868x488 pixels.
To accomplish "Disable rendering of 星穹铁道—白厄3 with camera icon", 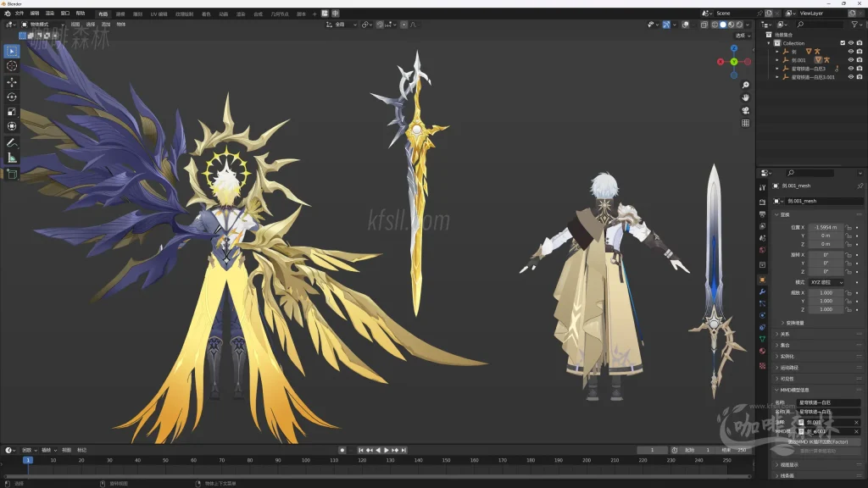I will pyautogui.click(x=860, y=69).
